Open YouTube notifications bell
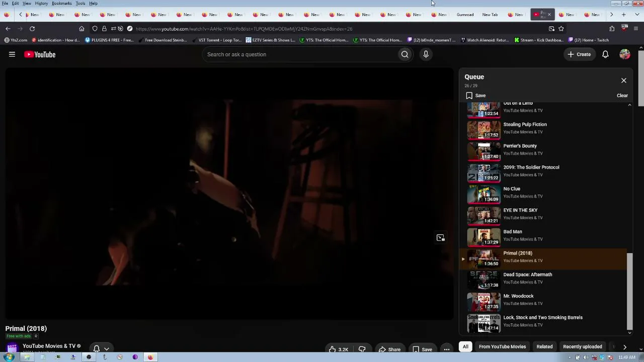Screen dimensions: 644x362 coord(605,54)
